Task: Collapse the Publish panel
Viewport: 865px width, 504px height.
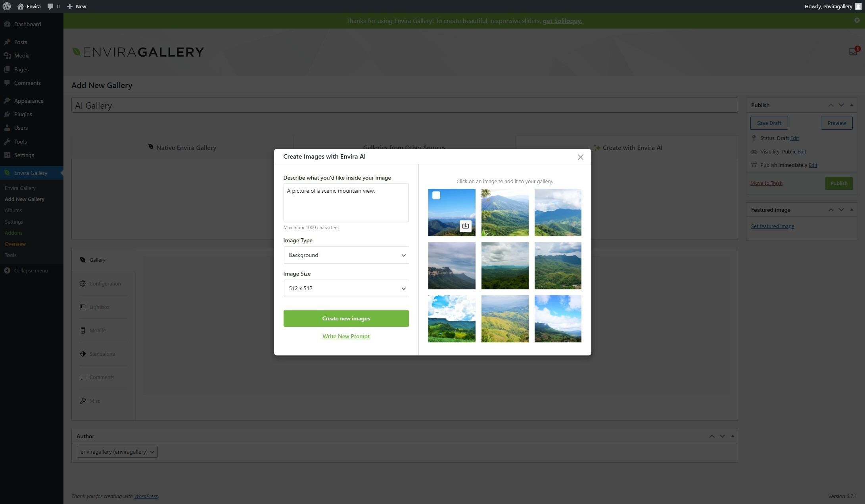Action: pyautogui.click(x=852, y=105)
